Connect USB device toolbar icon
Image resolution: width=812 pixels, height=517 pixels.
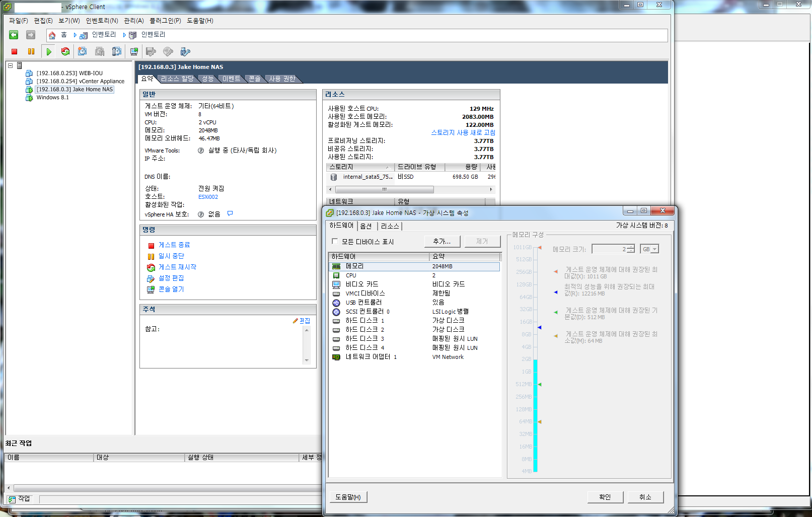(185, 51)
